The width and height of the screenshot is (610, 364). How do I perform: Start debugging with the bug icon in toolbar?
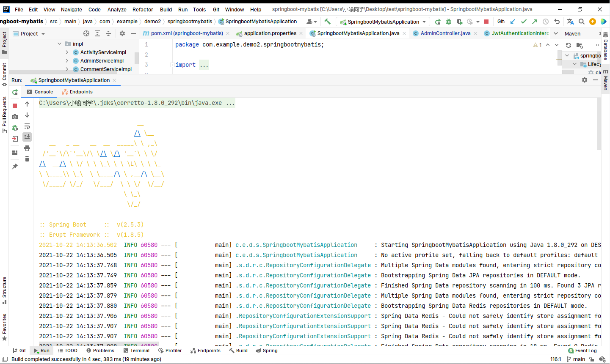[449, 22]
